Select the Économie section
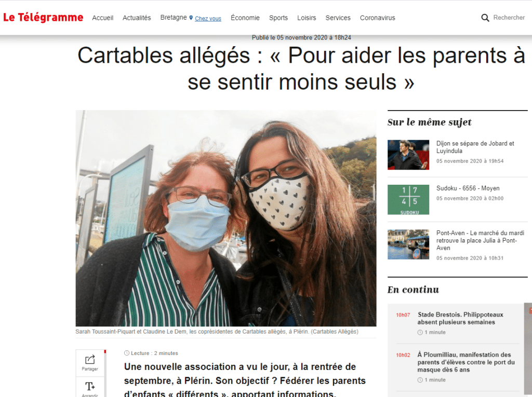532x397 pixels. (x=245, y=18)
